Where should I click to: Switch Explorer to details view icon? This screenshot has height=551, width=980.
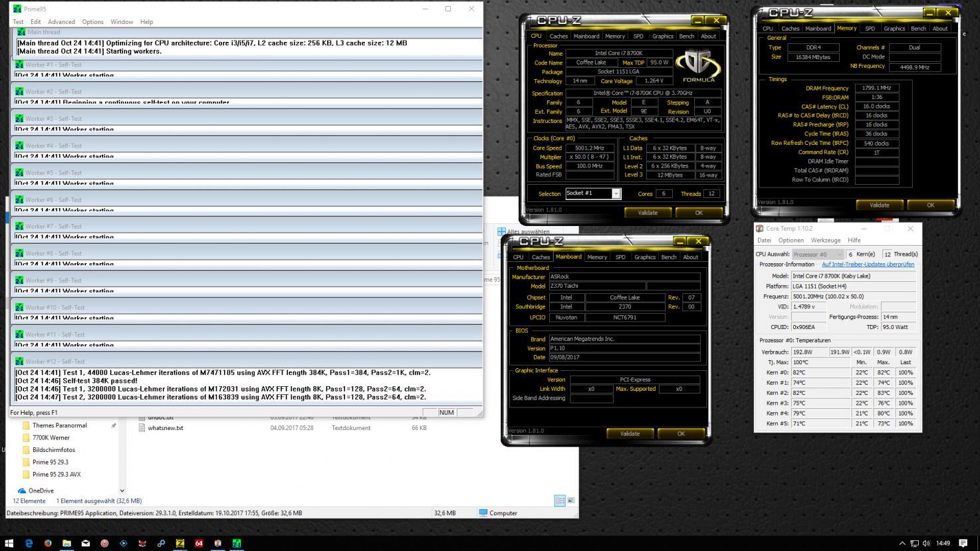point(560,500)
